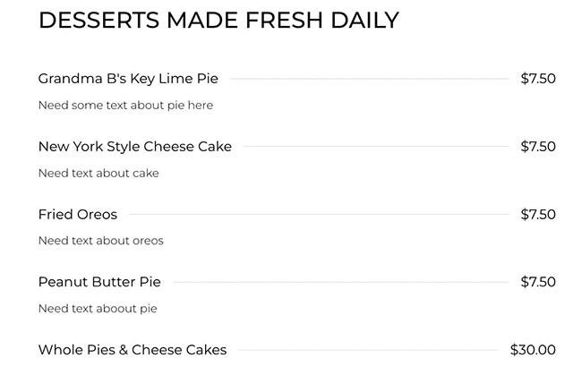The width and height of the screenshot is (582, 392).
Task: Click the 'Need text aboout pie' description
Action: point(98,309)
